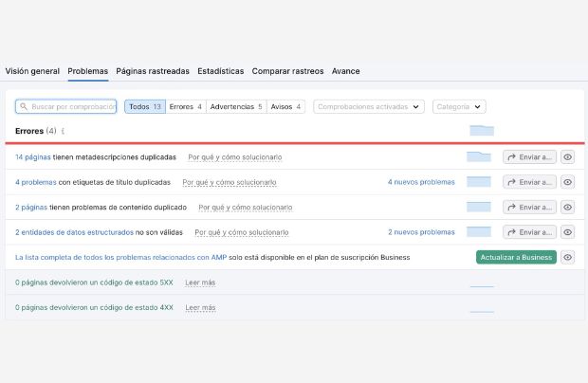This screenshot has height=383, width=588.
Task: Click Enviar a for invalid structured data
Action: point(529,231)
